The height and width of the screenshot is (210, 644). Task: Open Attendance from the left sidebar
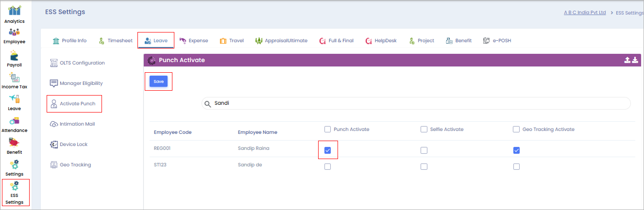15,124
